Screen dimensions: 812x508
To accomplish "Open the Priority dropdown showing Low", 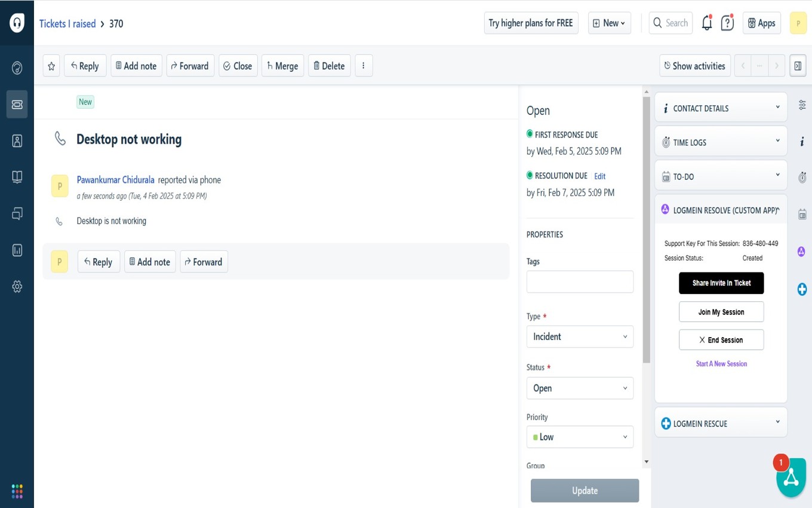I will point(579,437).
